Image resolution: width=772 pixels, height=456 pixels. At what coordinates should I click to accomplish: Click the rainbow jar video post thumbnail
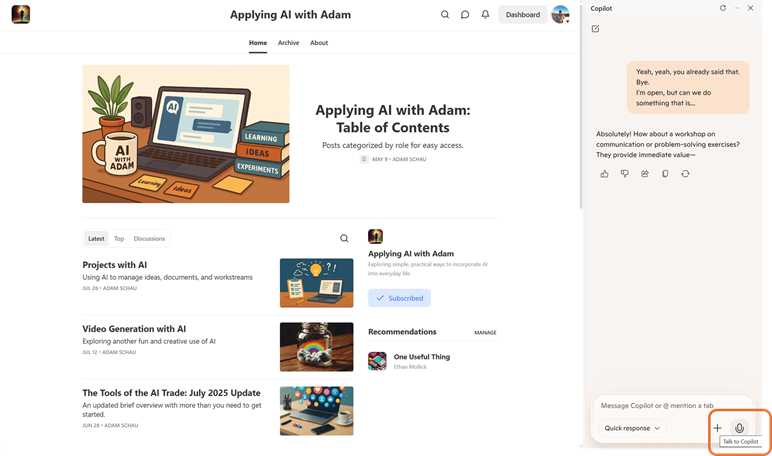tap(317, 347)
